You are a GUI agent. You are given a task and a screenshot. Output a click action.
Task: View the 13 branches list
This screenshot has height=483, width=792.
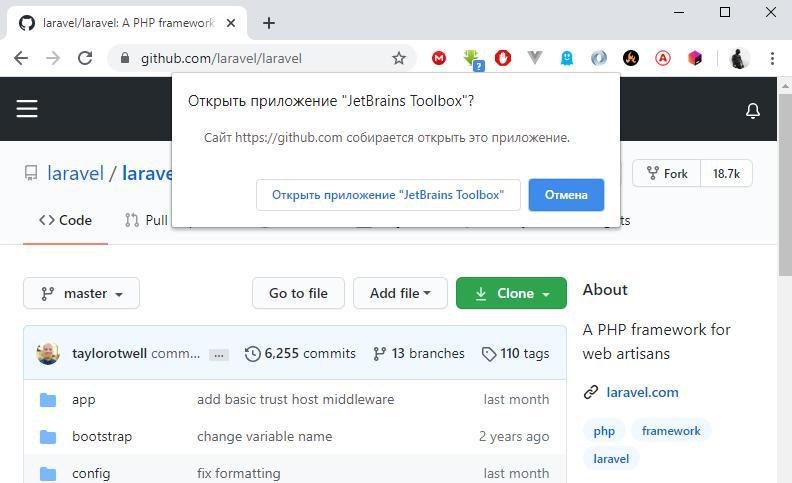tap(419, 353)
